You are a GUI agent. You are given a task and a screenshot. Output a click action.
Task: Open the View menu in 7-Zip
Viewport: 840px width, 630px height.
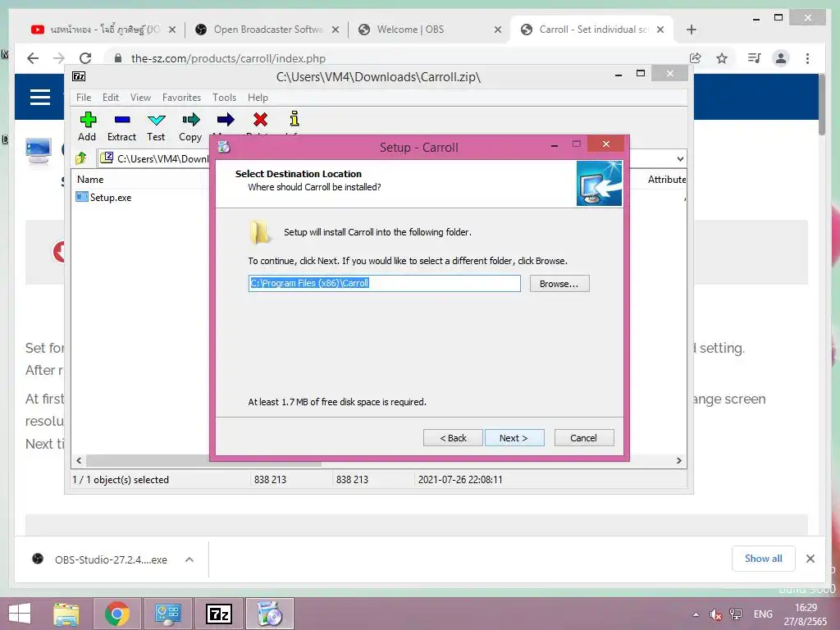[x=140, y=98]
